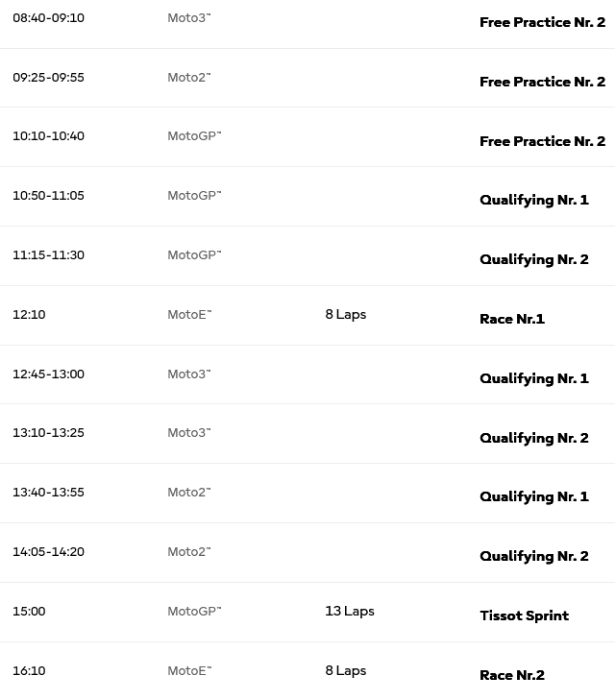Open Qualifying Nr. 2 at 11:15-11:30
The image size is (615, 700).
coord(534,259)
